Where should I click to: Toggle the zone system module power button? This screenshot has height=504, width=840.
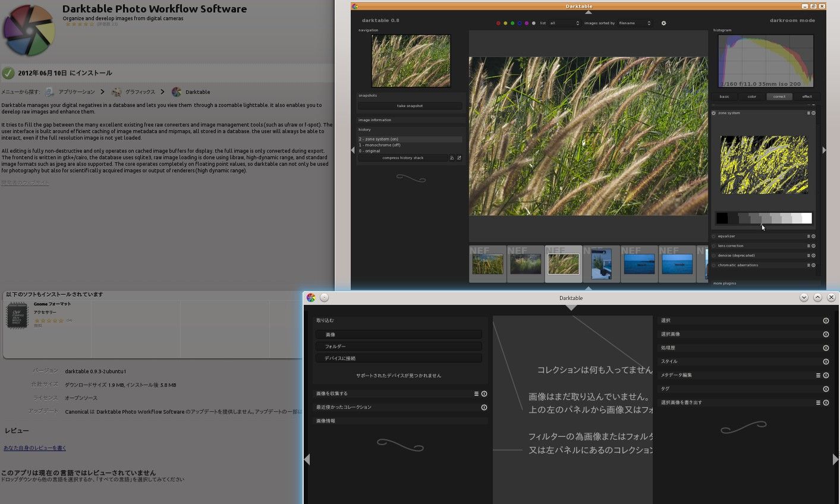click(714, 113)
